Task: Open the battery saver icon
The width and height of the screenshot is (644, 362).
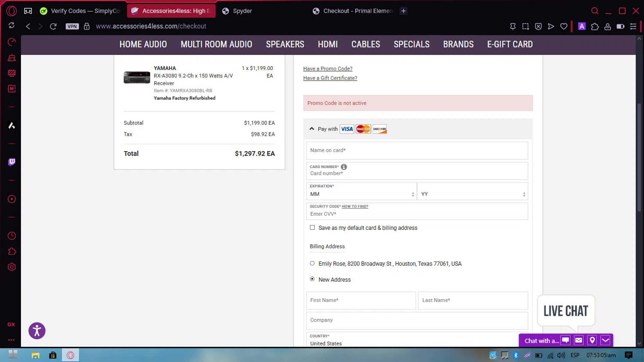Action: (x=620, y=26)
